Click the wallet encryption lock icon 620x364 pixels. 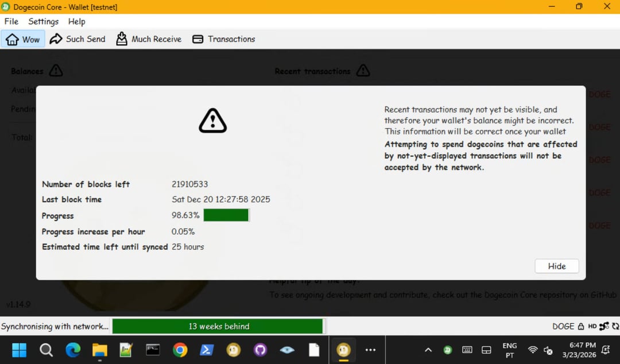(581, 326)
